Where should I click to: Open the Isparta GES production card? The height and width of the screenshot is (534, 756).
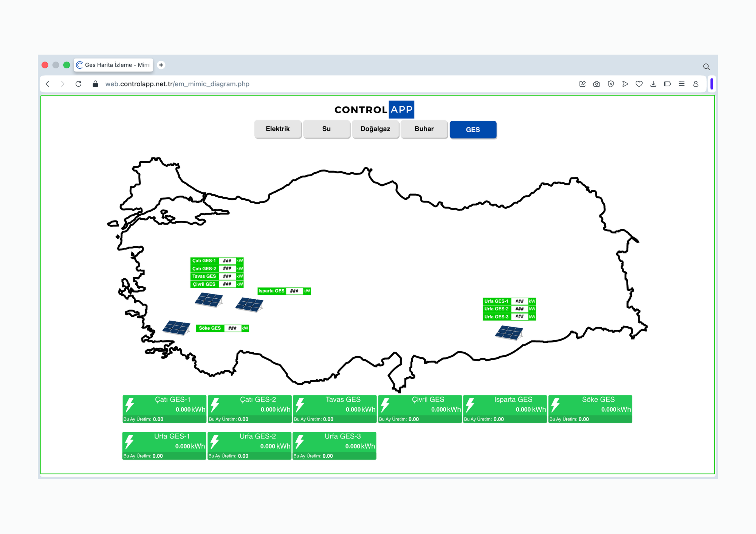coord(505,409)
